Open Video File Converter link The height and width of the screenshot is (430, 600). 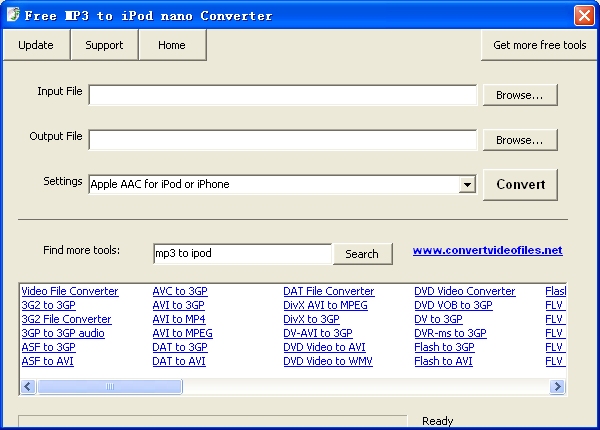(x=70, y=291)
